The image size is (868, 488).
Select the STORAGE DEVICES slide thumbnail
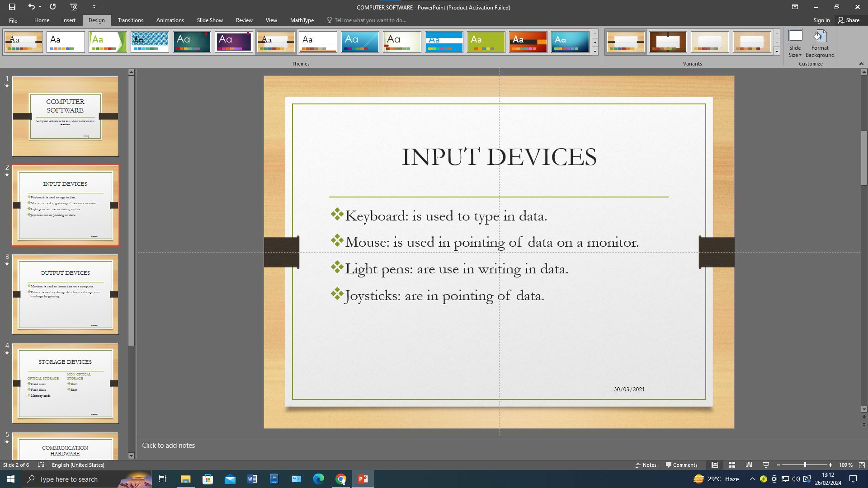65,383
